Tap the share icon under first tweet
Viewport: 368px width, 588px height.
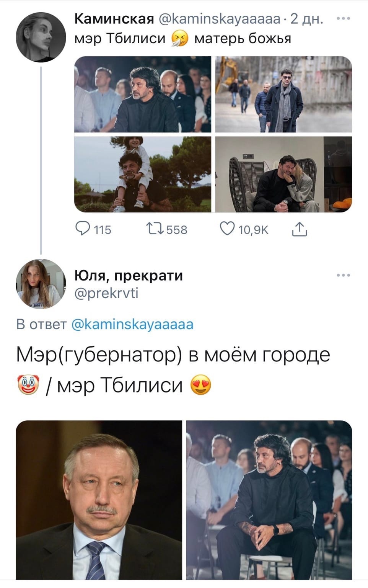click(300, 229)
